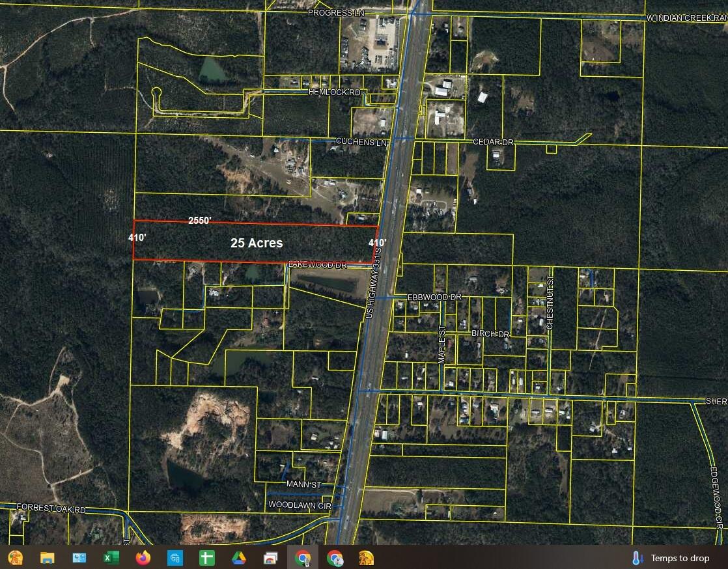Launch Excel from the taskbar
The height and width of the screenshot is (569, 728).
click(111, 557)
